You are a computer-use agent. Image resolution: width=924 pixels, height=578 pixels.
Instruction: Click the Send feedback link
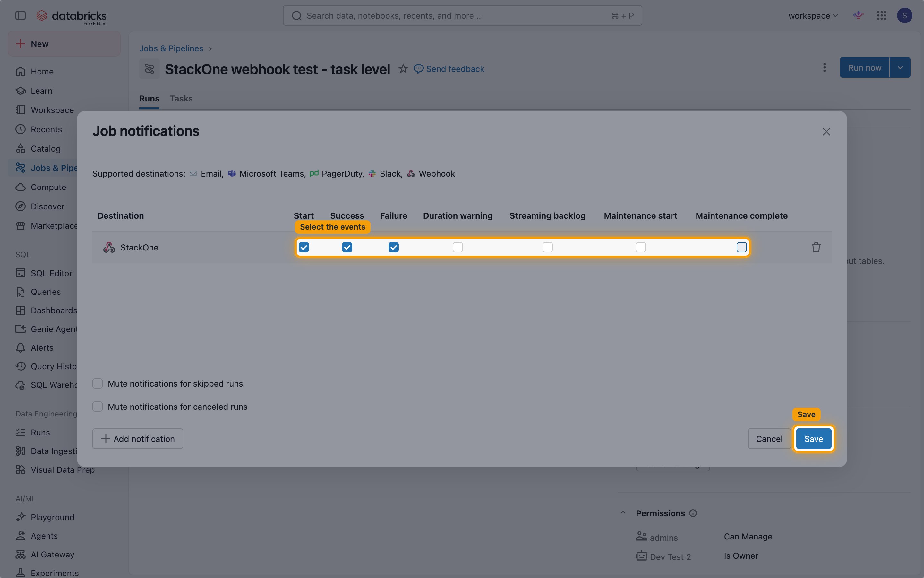(x=449, y=69)
